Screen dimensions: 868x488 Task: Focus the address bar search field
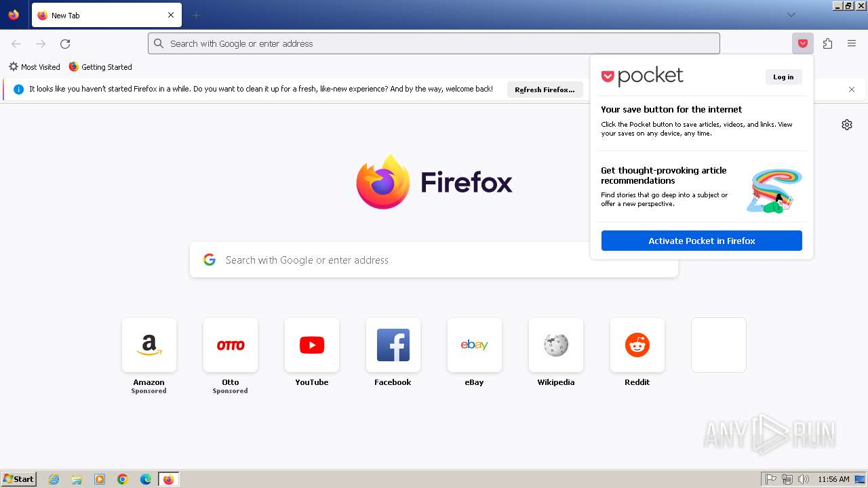tap(434, 43)
